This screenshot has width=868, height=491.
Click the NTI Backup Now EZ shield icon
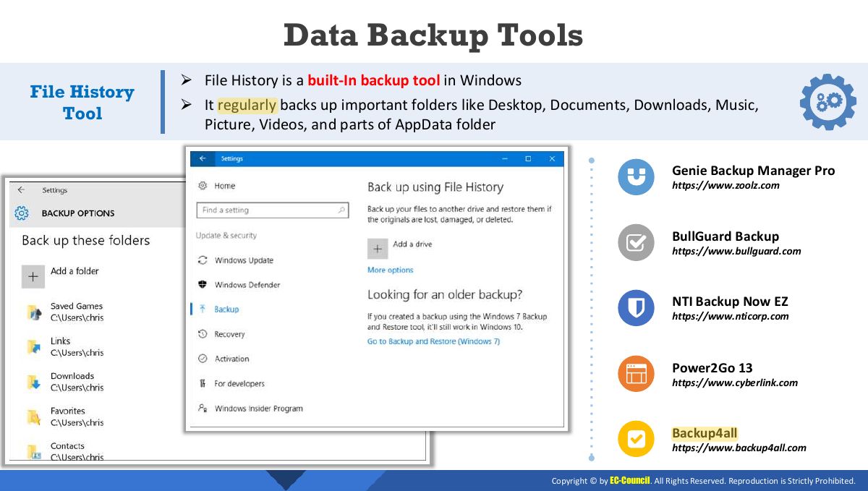636,308
